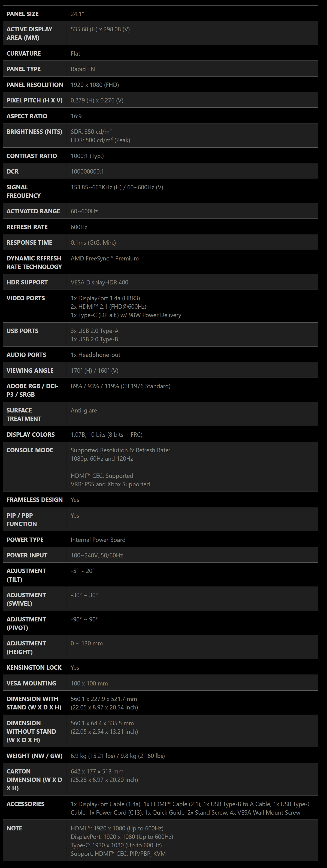Viewport: 327px width, 868px height.
Task: Click the VESA DisplayHDR 400 value
Action: pos(99,282)
